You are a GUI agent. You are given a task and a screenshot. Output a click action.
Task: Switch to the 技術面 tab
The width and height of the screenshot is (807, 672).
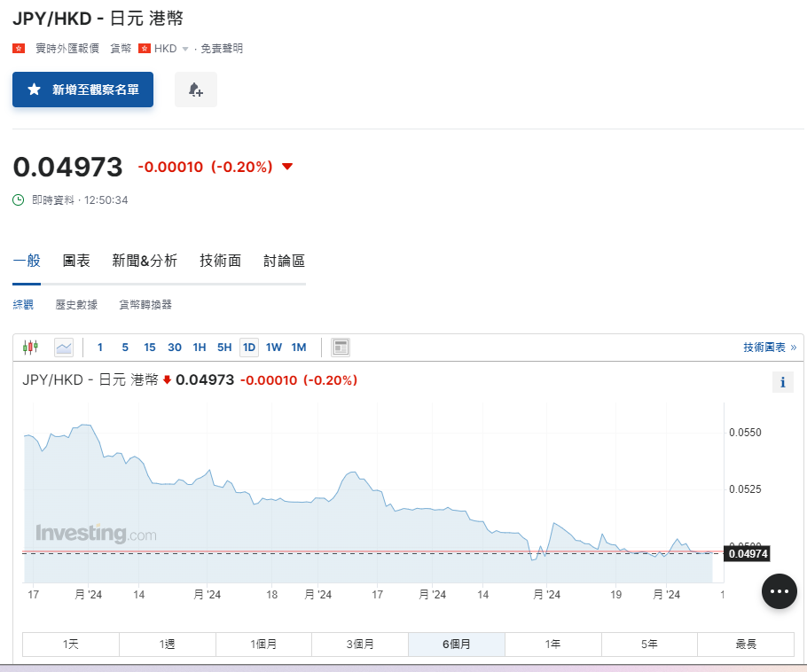pos(220,261)
